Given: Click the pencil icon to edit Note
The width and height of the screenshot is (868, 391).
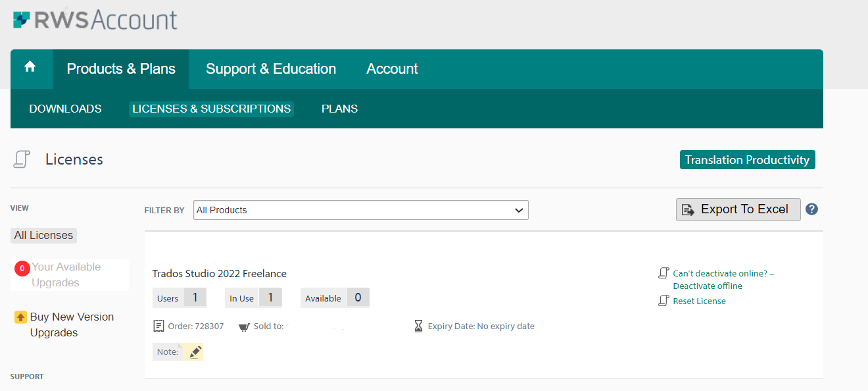Looking at the screenshot, I should [x=195, y=352].
